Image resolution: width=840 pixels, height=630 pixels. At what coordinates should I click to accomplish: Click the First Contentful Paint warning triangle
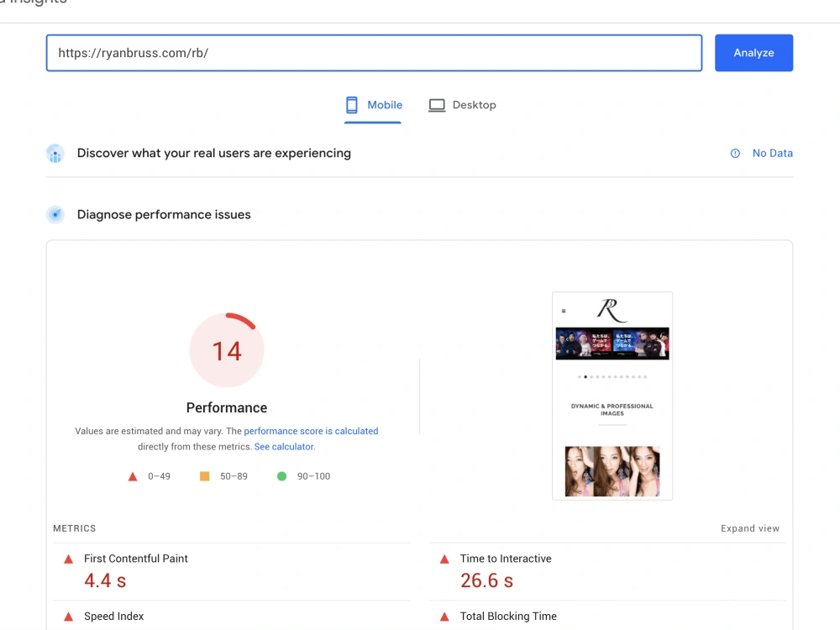click(x=69, y=559)
